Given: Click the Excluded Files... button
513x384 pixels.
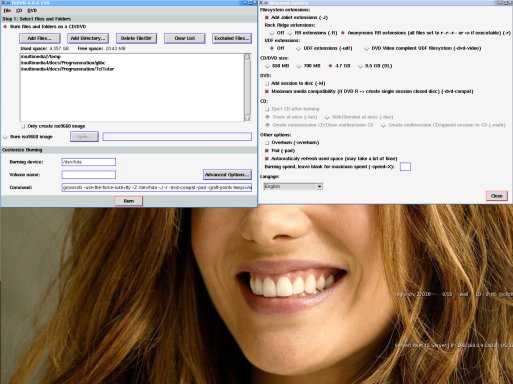Looking at the screenshot, I should [232, 38].
